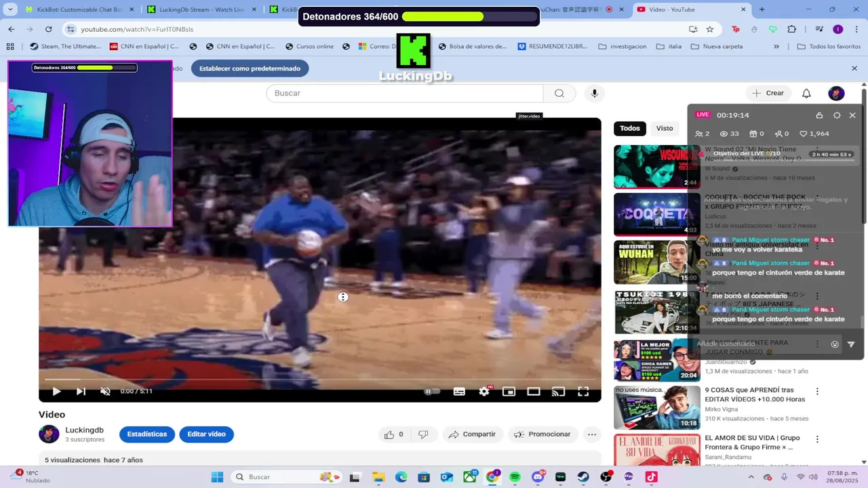The height and width of the screenshot is (488, 868).
Task: Open Discord from the taskbar
Action: point(538,477)
